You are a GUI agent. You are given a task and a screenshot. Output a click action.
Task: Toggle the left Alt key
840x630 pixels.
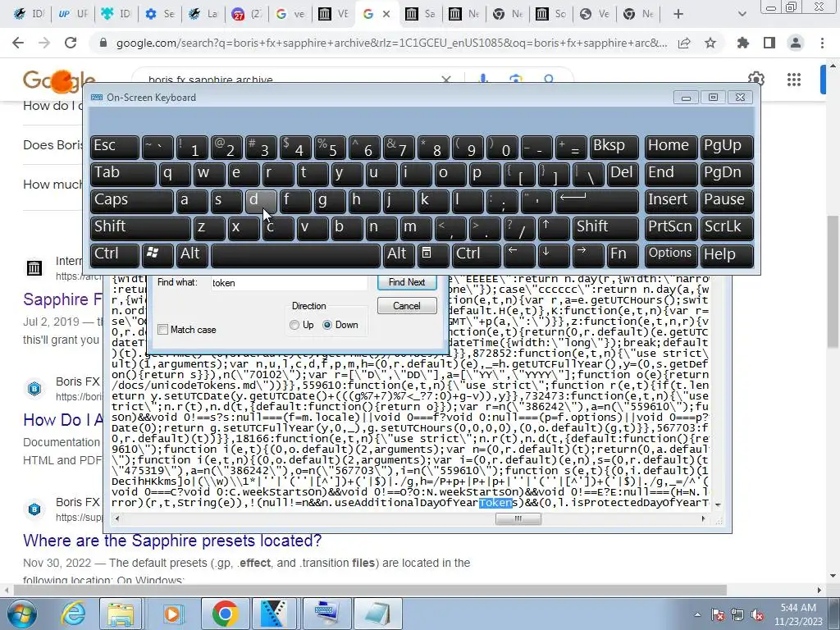[x=191, y=254]
